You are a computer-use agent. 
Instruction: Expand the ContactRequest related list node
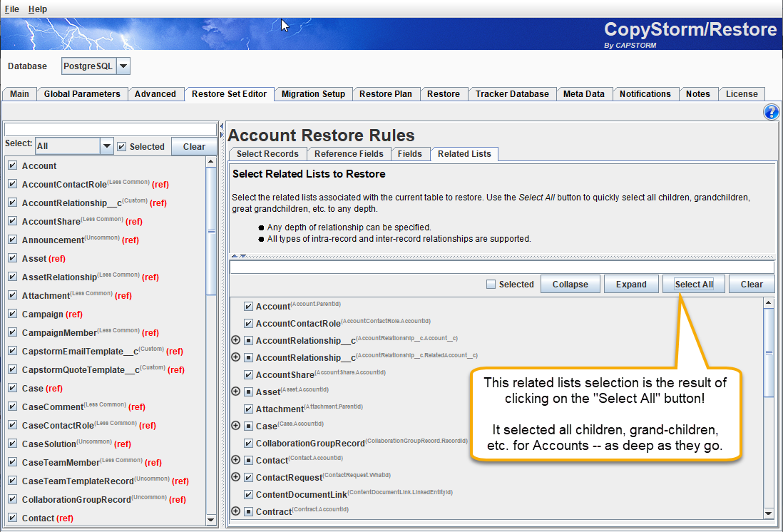tap(236, 477)
